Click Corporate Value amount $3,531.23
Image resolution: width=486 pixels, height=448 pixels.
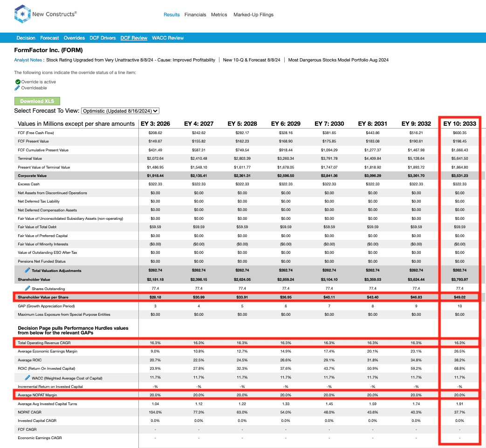459,176
